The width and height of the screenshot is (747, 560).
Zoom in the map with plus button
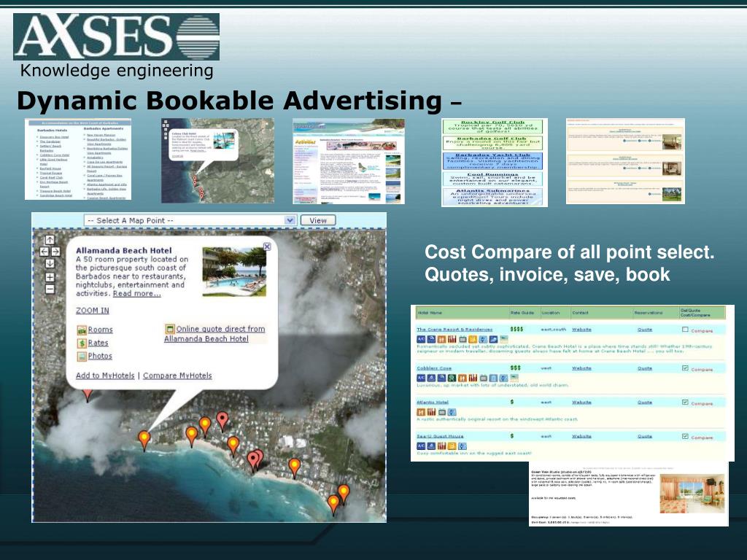[x=50, y=277]
